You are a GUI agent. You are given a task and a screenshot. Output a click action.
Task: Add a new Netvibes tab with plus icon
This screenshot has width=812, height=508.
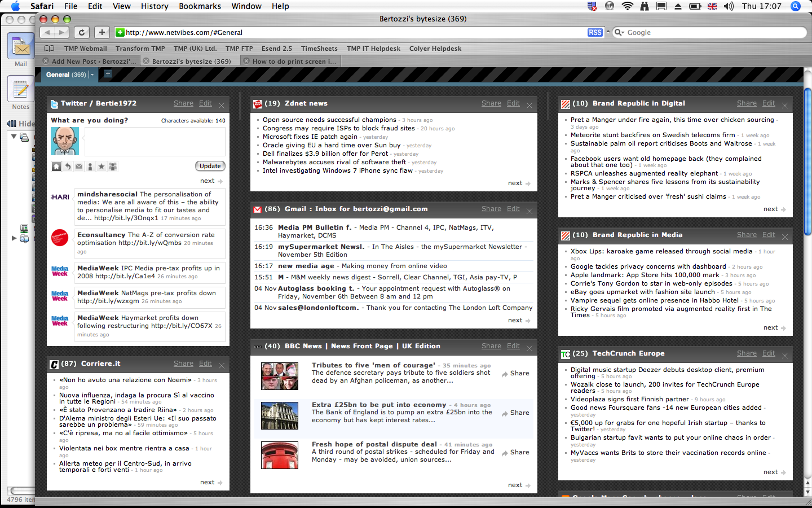[x=108, y=74]
